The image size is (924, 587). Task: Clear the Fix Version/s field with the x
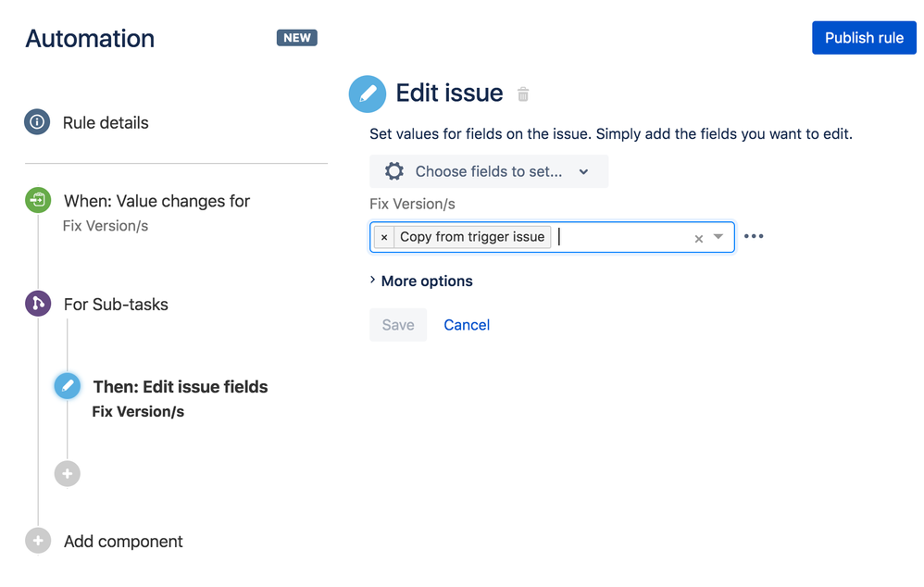pyautogui.click(x=698, y=237)
